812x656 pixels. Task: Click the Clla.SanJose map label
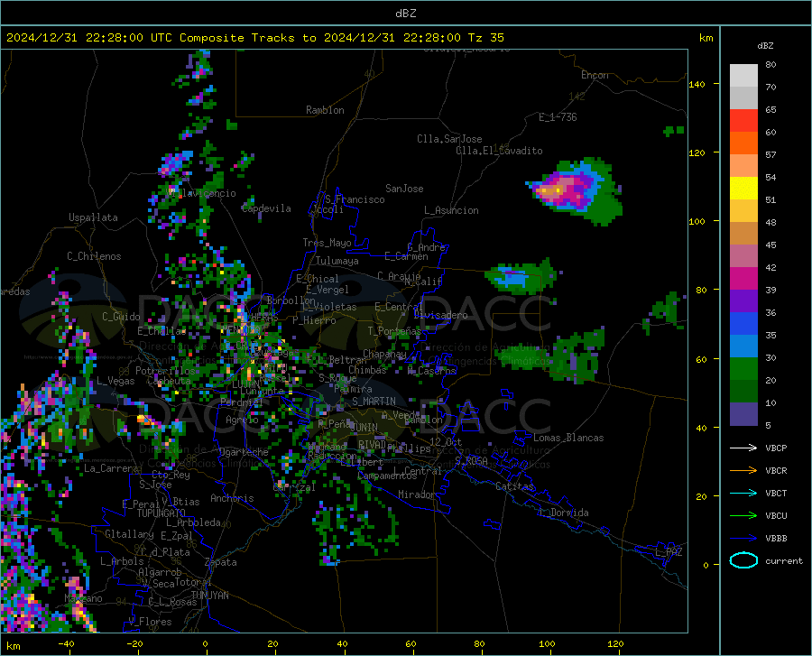449,139
